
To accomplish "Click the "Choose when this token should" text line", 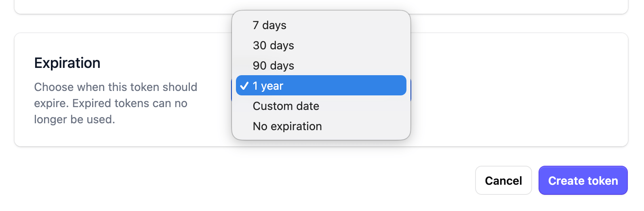I will (116, 87).
